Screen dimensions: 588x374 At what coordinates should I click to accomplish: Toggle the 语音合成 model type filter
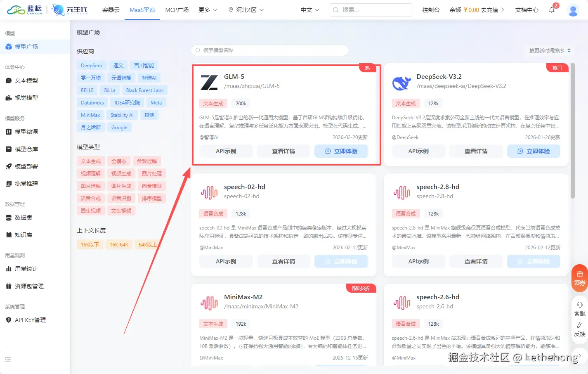tap(91, 199)
